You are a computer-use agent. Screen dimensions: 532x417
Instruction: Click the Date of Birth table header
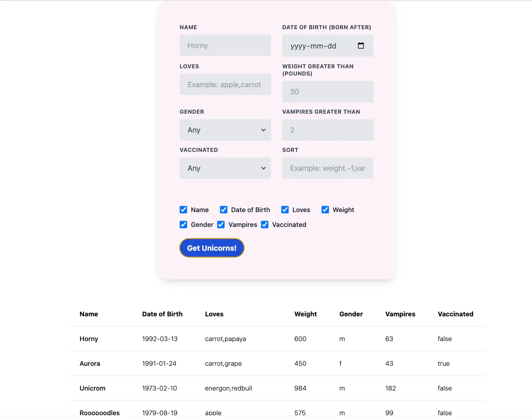coord(162,314)
